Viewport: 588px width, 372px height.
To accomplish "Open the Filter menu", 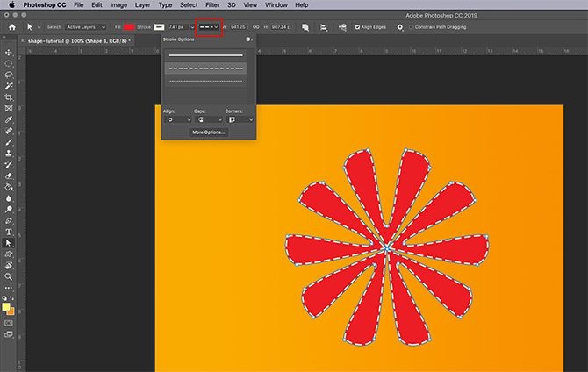I will click(x=212, y=5).
